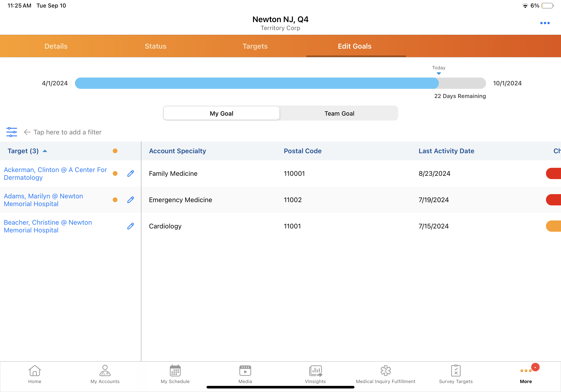The height and width of the screenshot is (392, 561).
Task: Open My Schedule calendar icon
Action: coord(175,371)
